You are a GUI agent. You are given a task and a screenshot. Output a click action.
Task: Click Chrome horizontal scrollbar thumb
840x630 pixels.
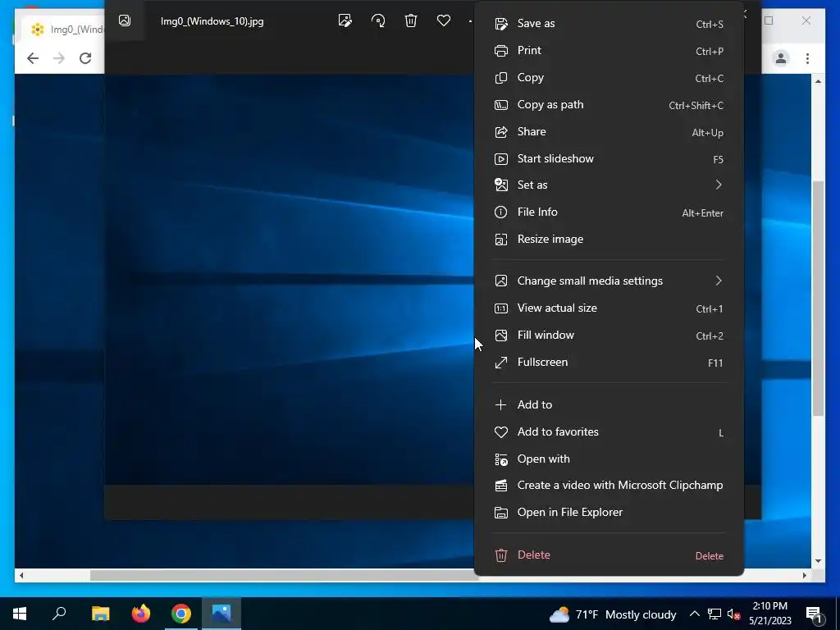(283, 575)
